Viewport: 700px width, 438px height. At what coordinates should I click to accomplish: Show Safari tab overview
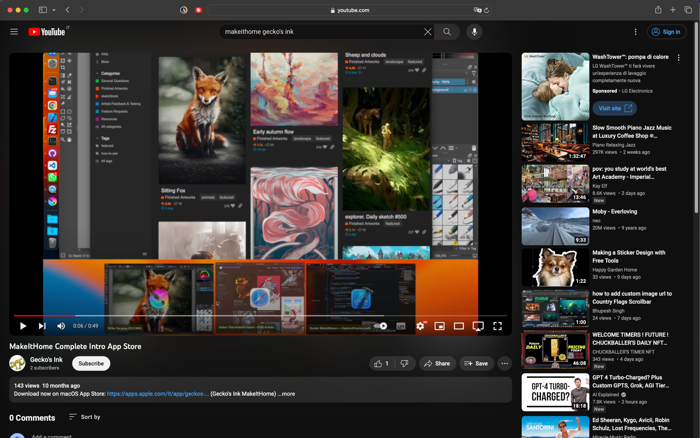pyautogui.click(x=688, y=10)
